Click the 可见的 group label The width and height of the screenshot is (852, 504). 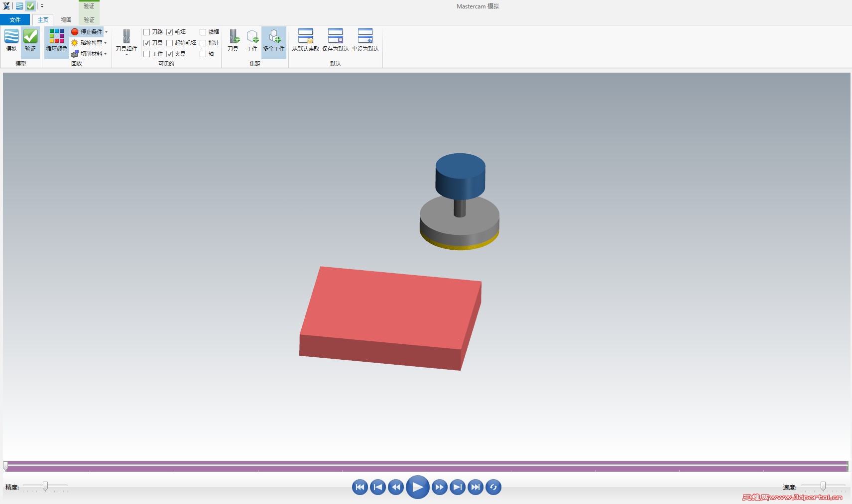click(x=166, y=64)
